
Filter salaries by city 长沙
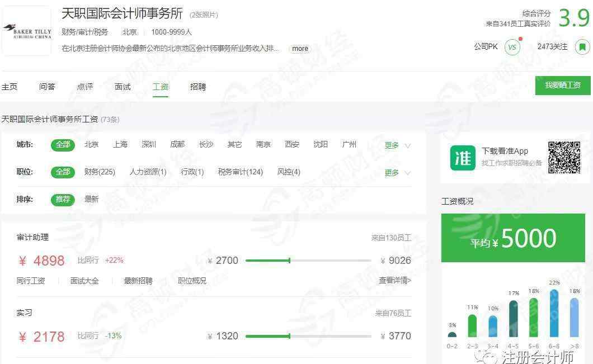[206, 144]
